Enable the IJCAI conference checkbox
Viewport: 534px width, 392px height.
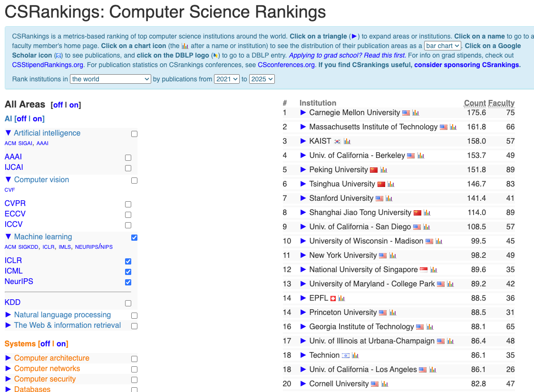tap(128, 168)
